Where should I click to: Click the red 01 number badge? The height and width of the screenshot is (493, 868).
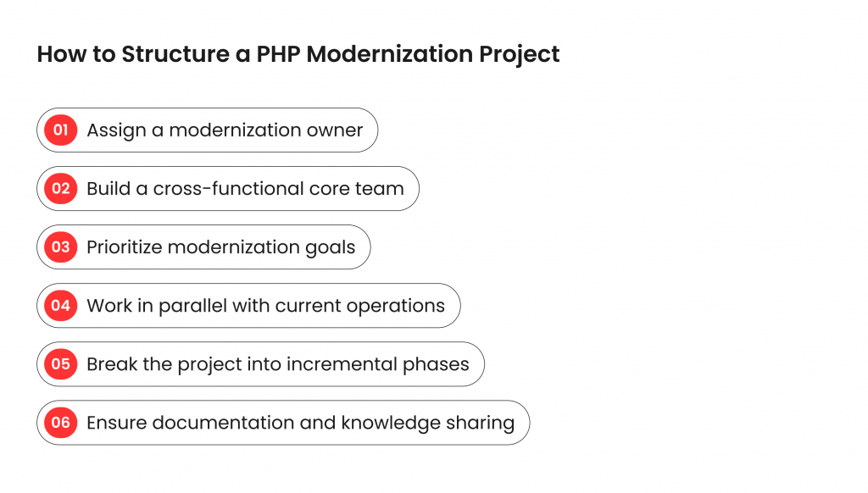click(x=61, y=130)
